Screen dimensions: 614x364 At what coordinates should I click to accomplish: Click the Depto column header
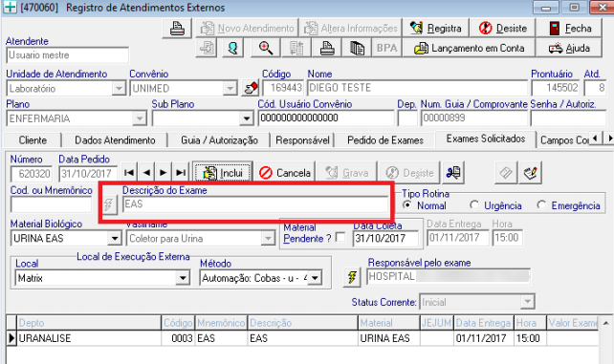89,323
